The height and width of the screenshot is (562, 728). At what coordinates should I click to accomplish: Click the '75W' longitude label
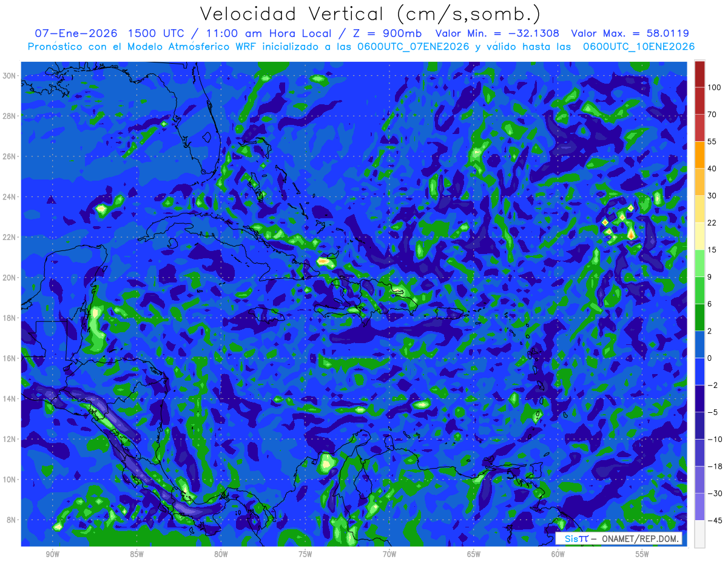tap(305, 554)
